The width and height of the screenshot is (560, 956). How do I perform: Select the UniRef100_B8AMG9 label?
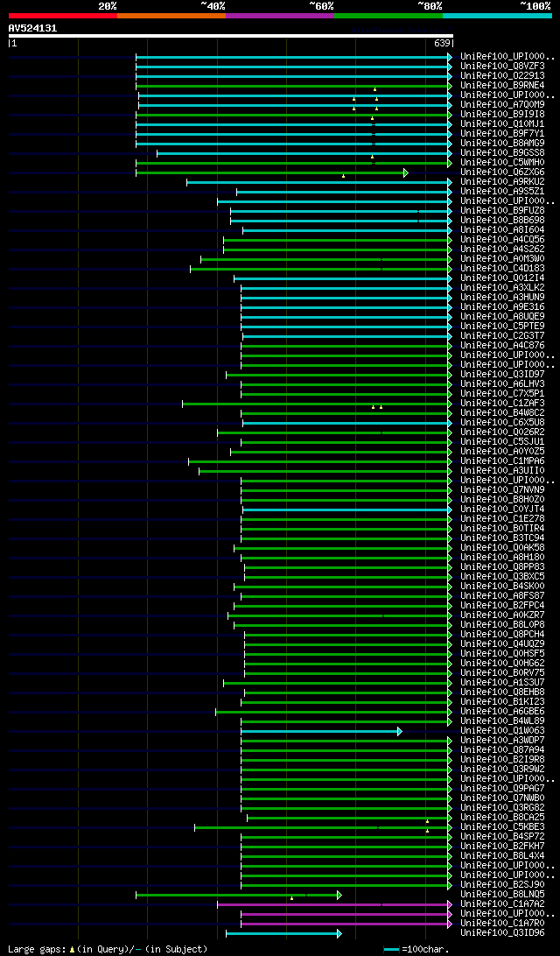click(x=503, y=144)
